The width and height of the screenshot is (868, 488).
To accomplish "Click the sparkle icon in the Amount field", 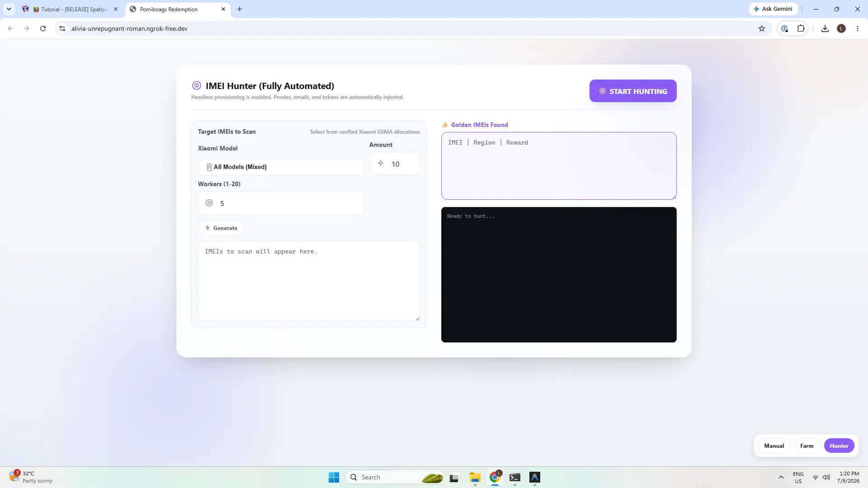I will (x=381, y=164).
